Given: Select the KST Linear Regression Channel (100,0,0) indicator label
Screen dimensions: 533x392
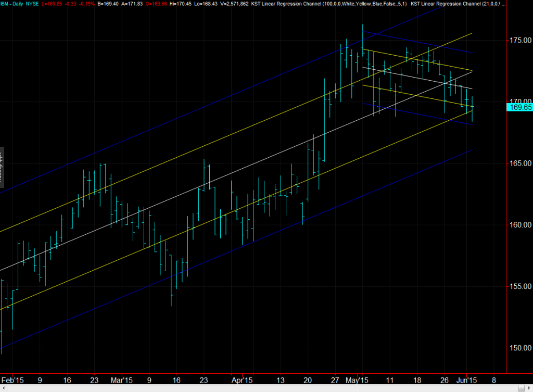Looking at the screenshot, I should [x=329, y=4].
